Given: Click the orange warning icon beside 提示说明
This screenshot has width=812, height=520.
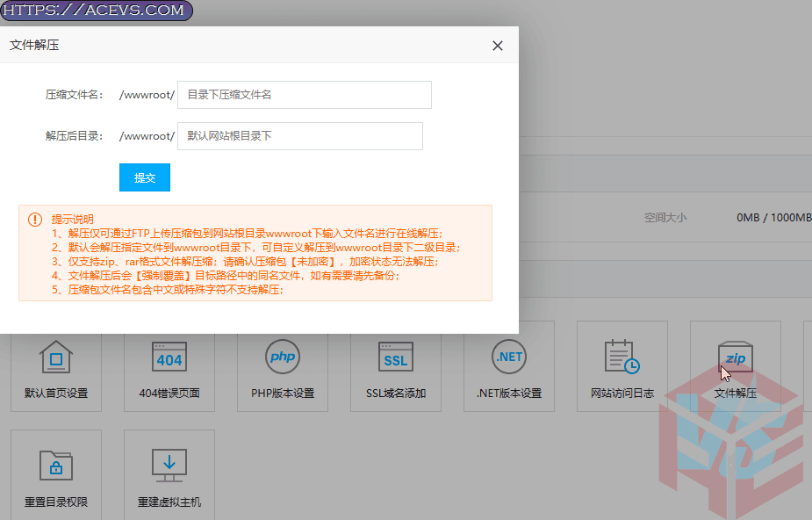Looking at the screenshot, I should click(35, 220).
